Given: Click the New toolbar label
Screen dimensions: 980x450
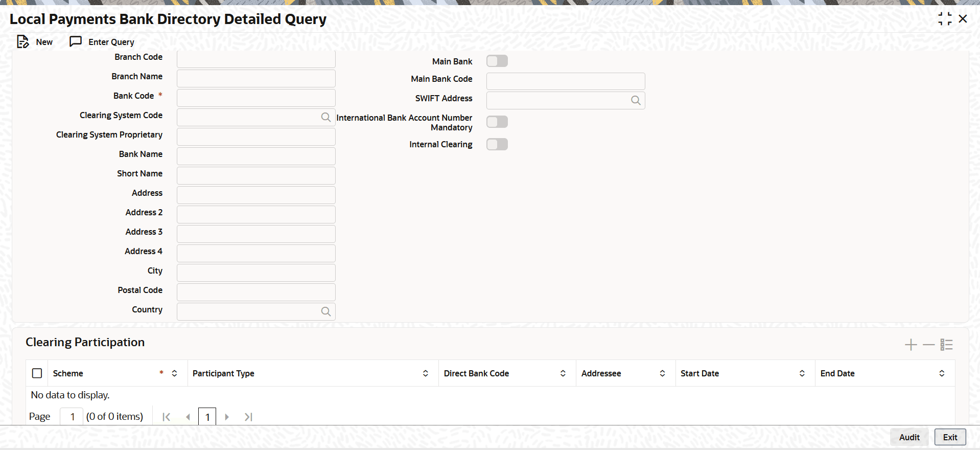Looking at the screenshot, I should point(44,42).
